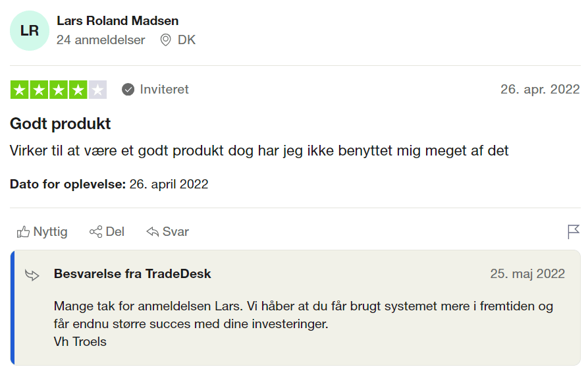Click the review body text starting 'Virker til'
The height and width of the screenshot is (367, 588).
259,151
